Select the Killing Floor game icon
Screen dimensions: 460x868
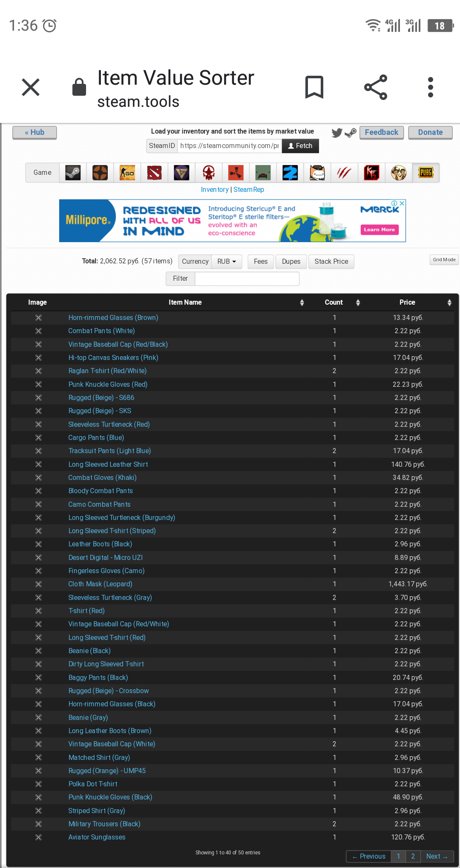[371, 173]
